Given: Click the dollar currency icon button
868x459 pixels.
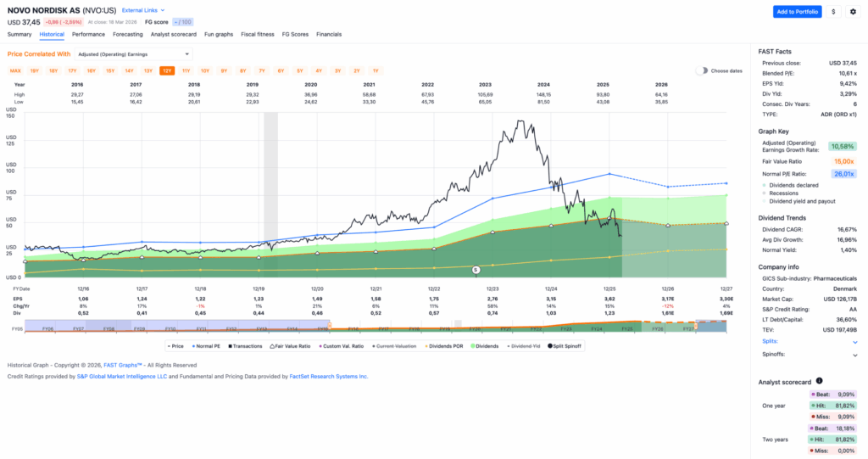Looking at the screenshot, I should [x=833, y=12].
